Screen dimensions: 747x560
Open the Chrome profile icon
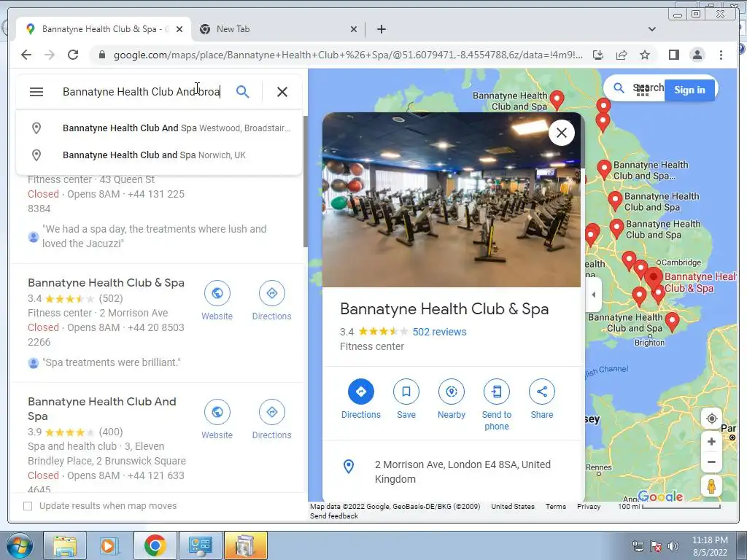point(697,55)
